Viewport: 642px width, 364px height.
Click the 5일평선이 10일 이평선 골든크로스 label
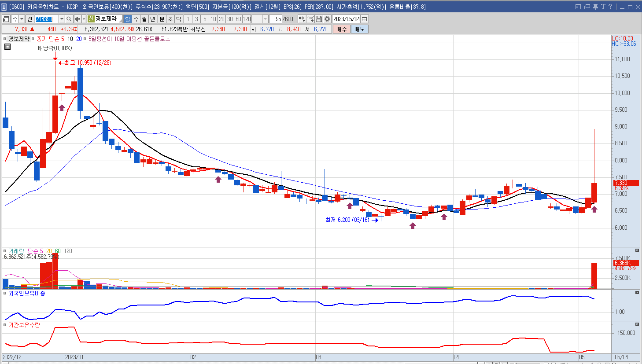129,39
